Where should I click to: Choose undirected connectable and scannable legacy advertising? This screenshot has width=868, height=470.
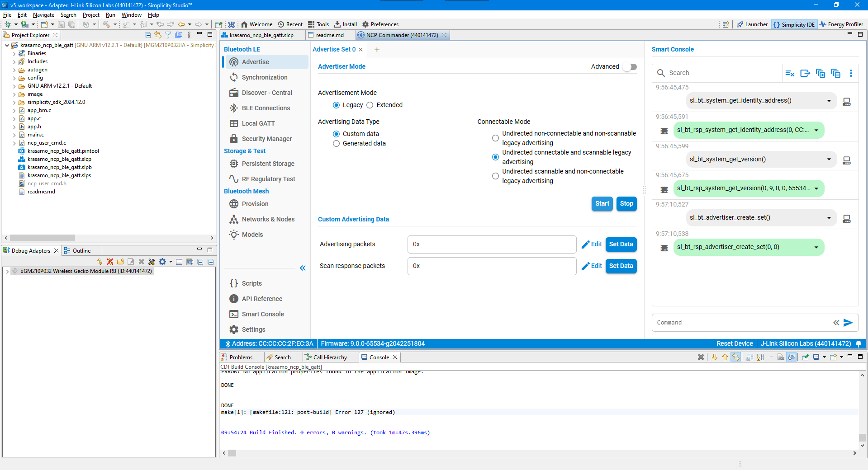tap(495, 157)
